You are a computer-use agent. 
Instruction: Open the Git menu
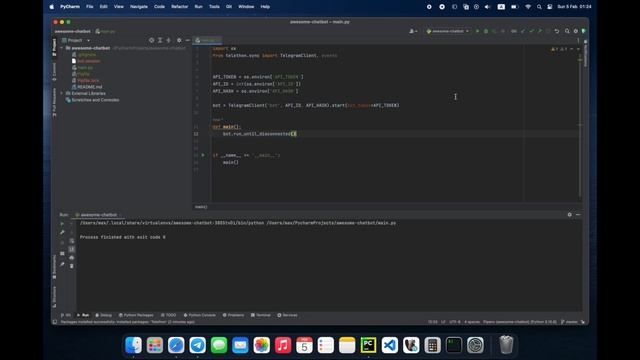point(229,7)
